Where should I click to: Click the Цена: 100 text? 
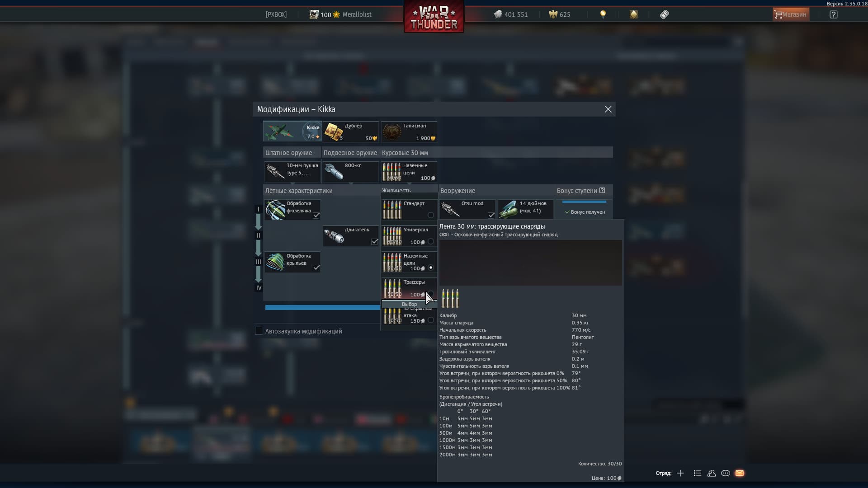[607, 478]
